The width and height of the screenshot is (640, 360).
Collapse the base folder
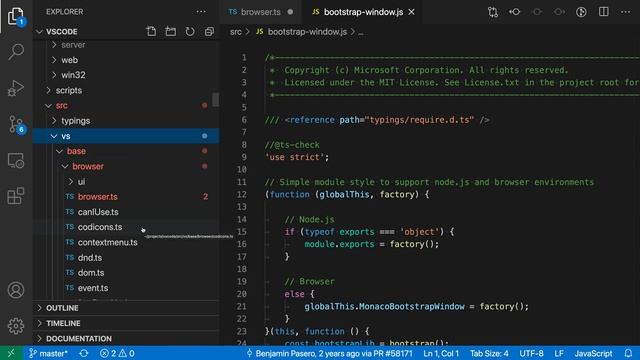(60, 151)
